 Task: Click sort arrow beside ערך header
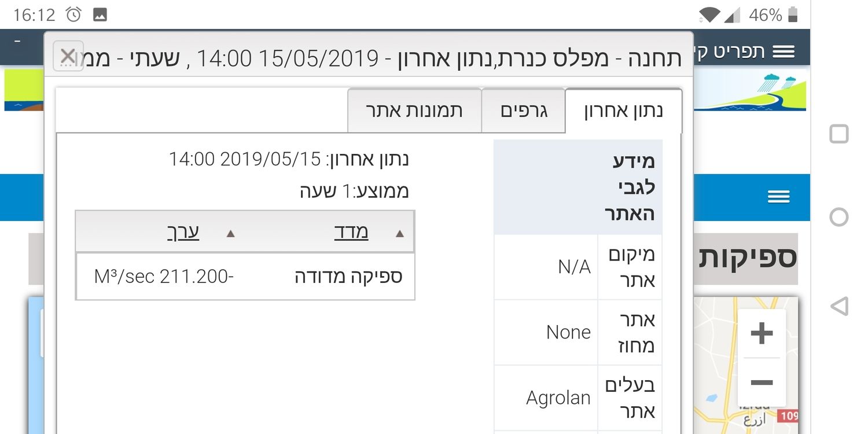click(x=230, y=234)
